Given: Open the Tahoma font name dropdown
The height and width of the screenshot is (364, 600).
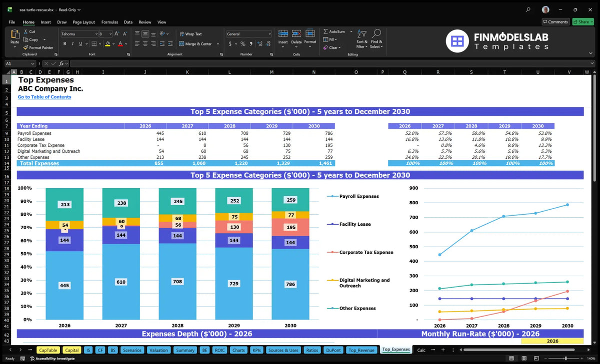Looking at the screenshot, I should coord(96,34).
